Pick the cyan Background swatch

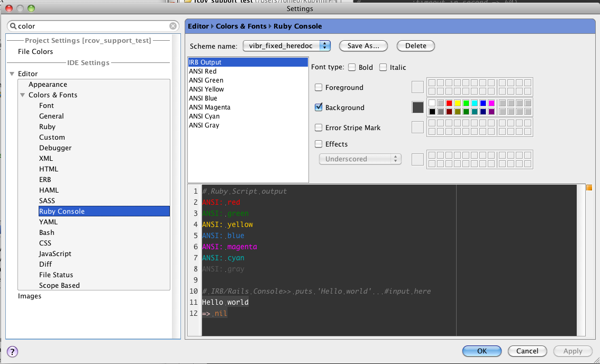coord(474,103)
